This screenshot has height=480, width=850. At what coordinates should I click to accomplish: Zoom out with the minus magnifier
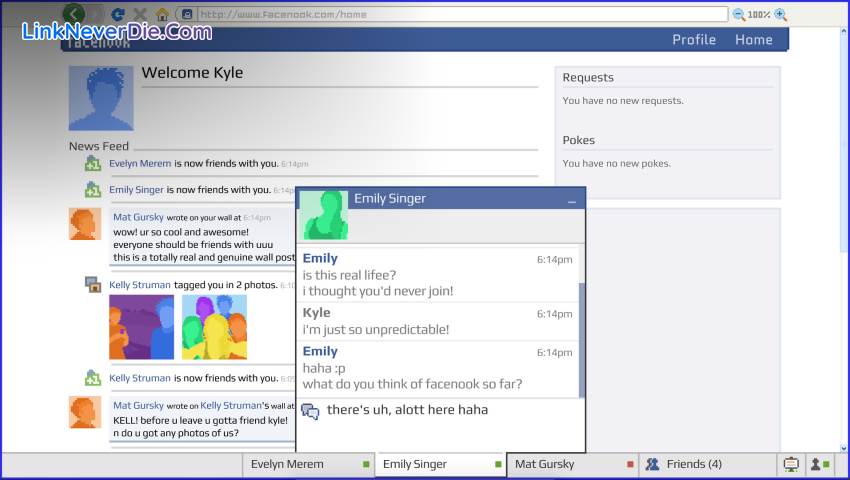739,15
